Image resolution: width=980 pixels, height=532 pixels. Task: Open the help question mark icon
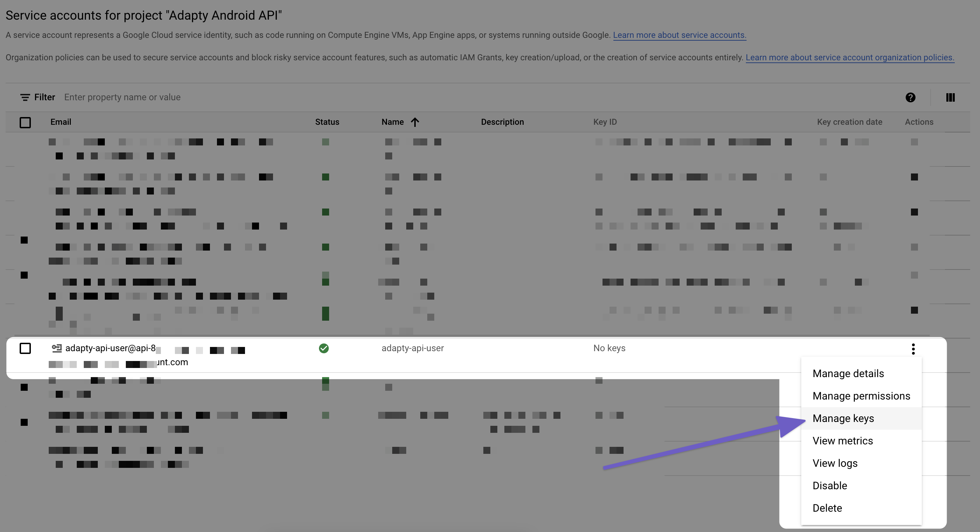point(910,97)
